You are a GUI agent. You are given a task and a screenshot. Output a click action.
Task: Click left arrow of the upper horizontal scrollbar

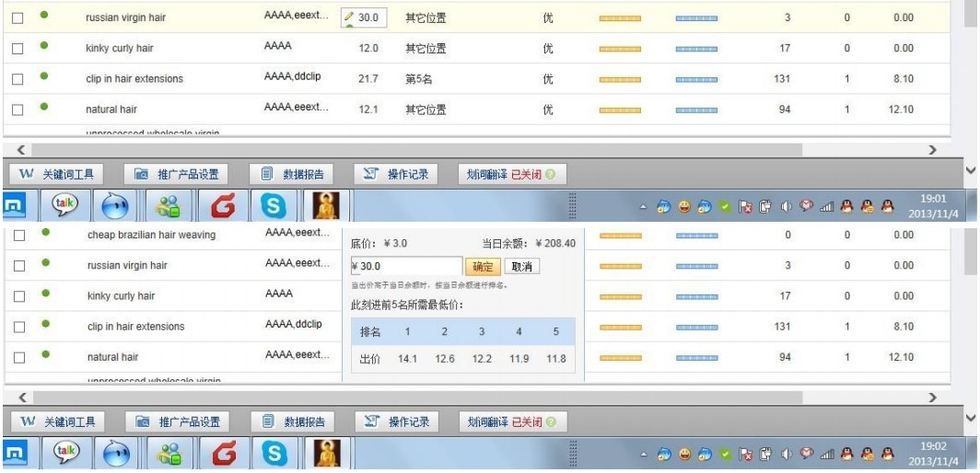pyautogui.click(x=20, y=150)
